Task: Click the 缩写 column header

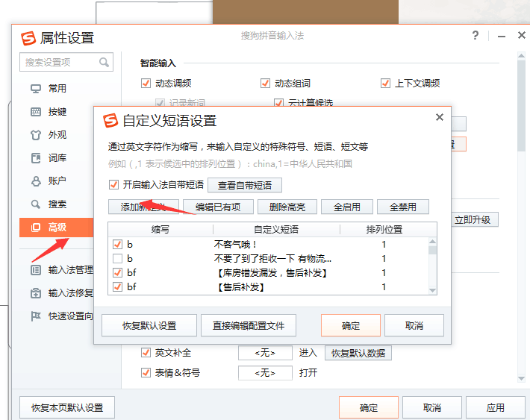Action: tap(160, 230)
